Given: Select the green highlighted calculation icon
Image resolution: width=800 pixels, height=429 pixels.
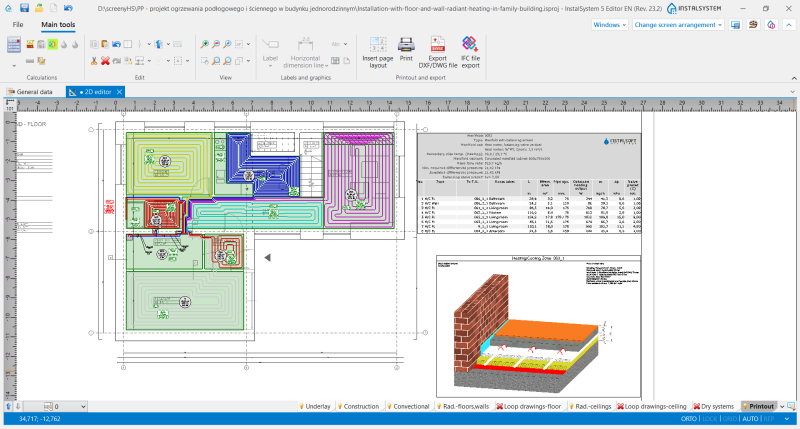Looking at the screenshot, I should [x=53, y=44].
